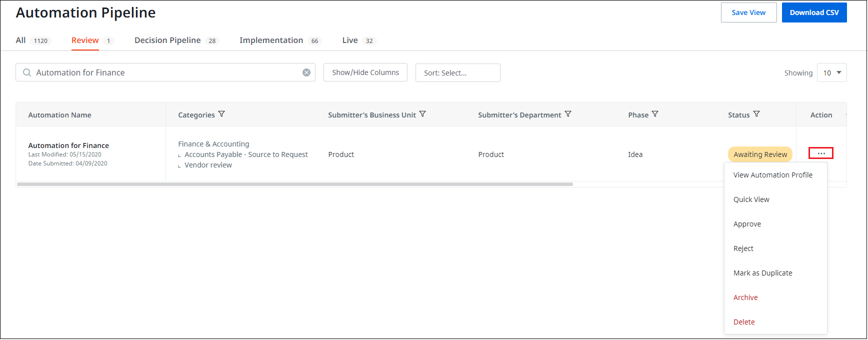The width and height of the screenshot is (868, 340).
Task: Click the Download CSV button
Action: [814, 12]
